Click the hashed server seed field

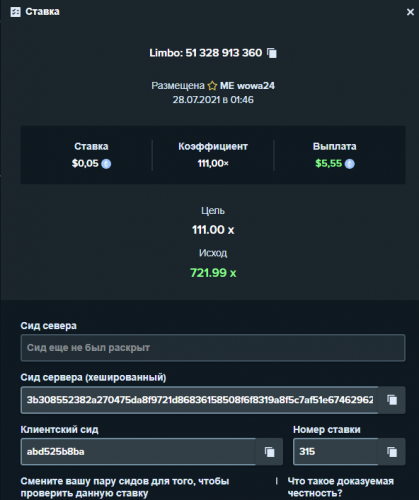(x=199, y=400)
